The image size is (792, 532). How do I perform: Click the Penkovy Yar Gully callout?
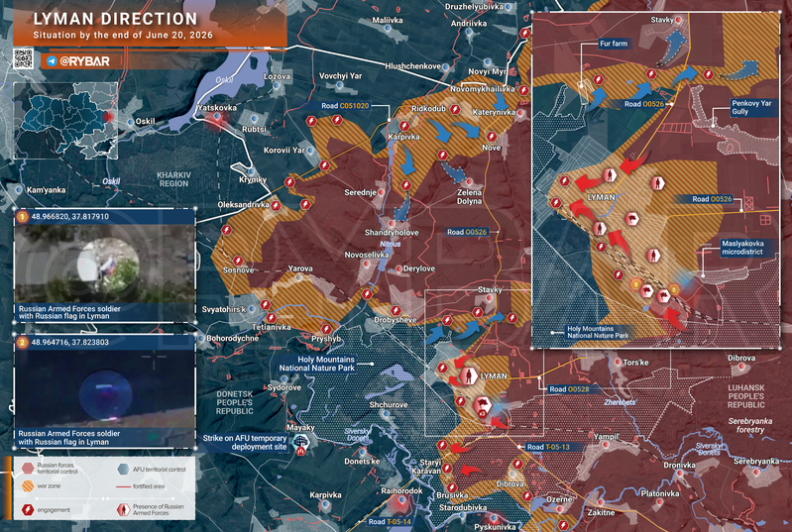point(751,108)
